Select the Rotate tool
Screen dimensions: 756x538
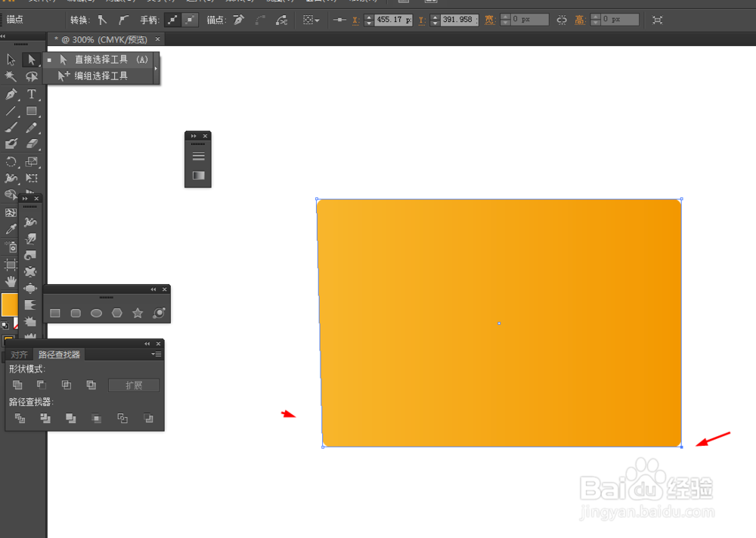(11, 162)
